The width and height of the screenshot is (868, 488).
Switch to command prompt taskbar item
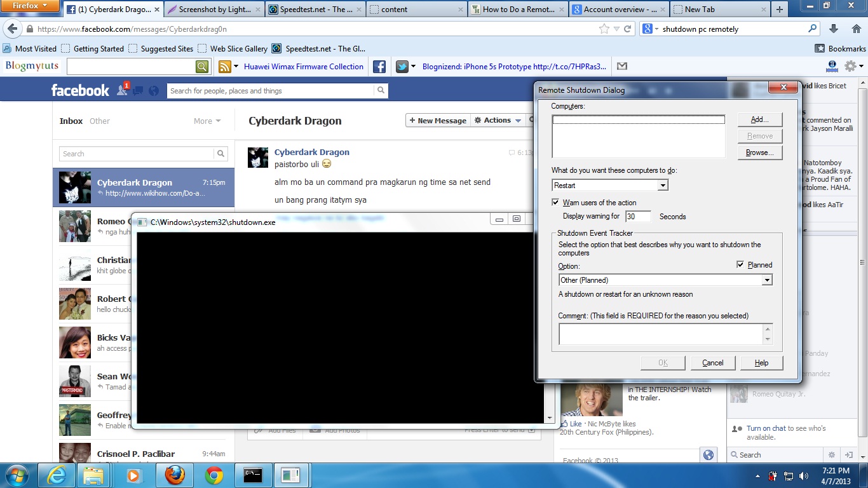point(254,475)
